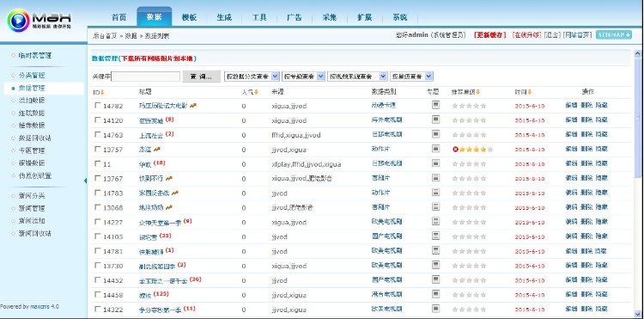Tick checkbox for ID 14120
Screen dimensions: 644x319
[x=97, y=120]
